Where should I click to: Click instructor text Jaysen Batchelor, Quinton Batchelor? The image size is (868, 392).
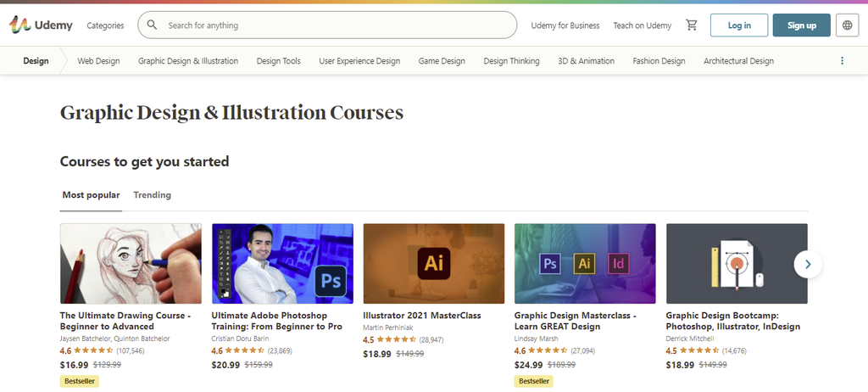pyautogui.click(x=114, y=339)
